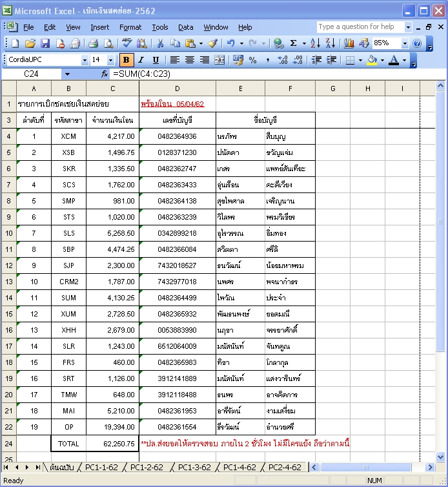448x487 pixels.
Task: Open the Research tool icon
Action: [x=142, y=43]
